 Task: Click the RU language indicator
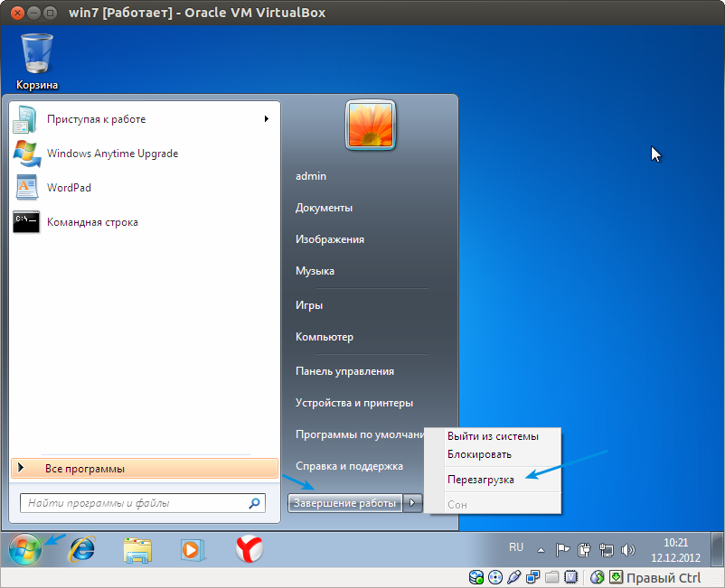(x=516, y=547)
